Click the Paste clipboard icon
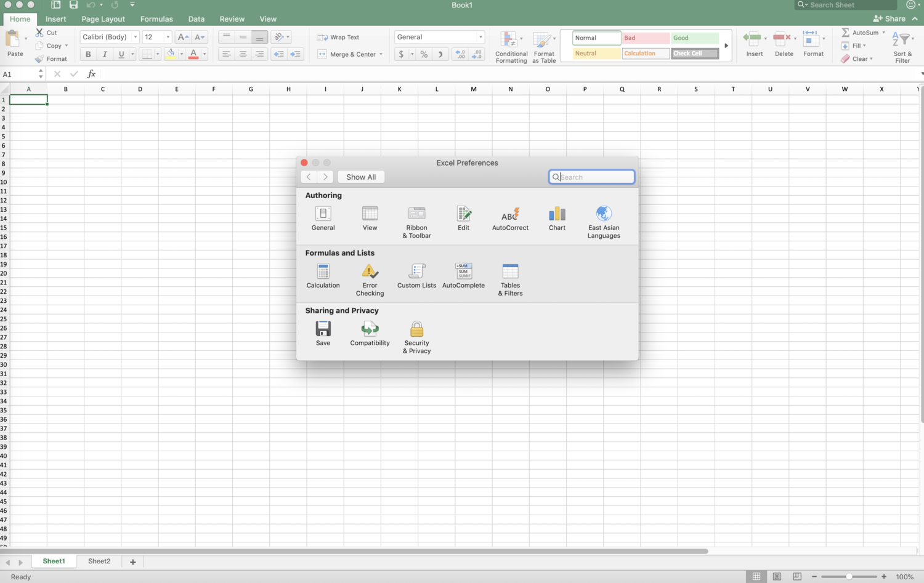Image resolution: width=924 pixels, height=583 pixels. coord(12,39)
